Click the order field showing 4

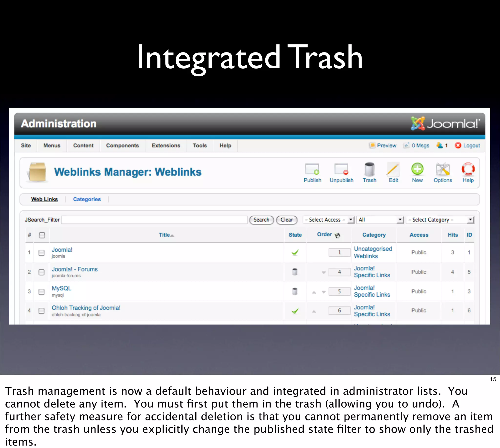339,272
